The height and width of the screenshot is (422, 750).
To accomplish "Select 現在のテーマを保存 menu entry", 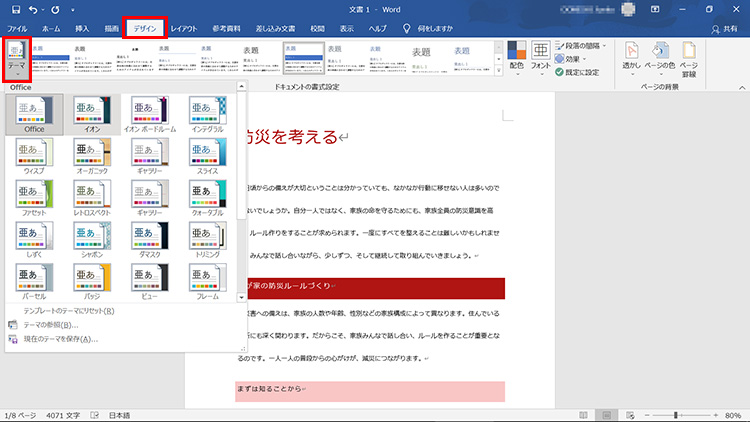I will (x=60, y=339).
